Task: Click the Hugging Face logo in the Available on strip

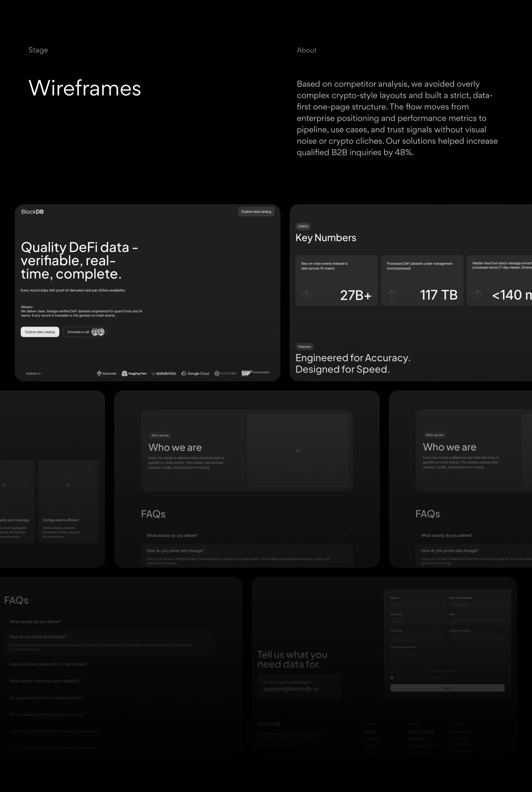Action: click(x=134, y=373)
